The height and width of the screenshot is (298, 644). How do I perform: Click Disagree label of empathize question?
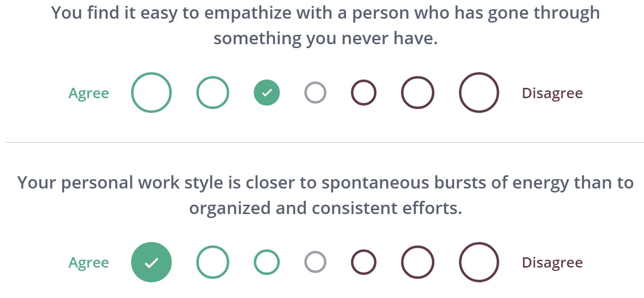[552, 93]
